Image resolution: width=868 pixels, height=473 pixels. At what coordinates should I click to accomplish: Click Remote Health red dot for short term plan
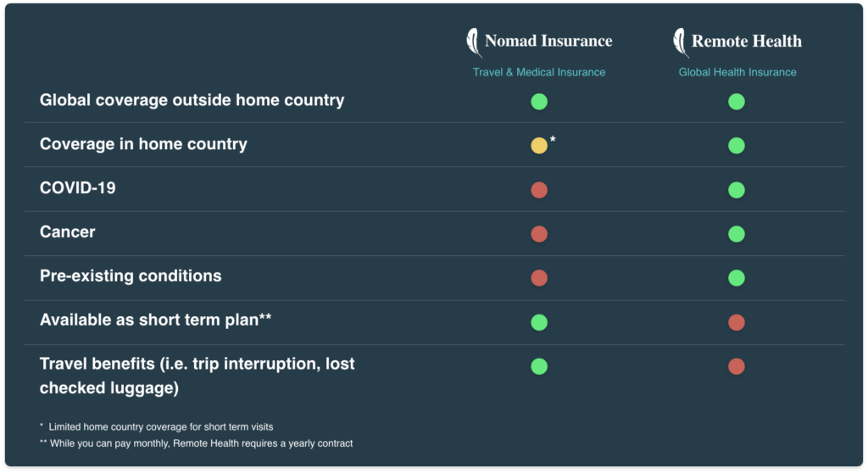(737, 322)
